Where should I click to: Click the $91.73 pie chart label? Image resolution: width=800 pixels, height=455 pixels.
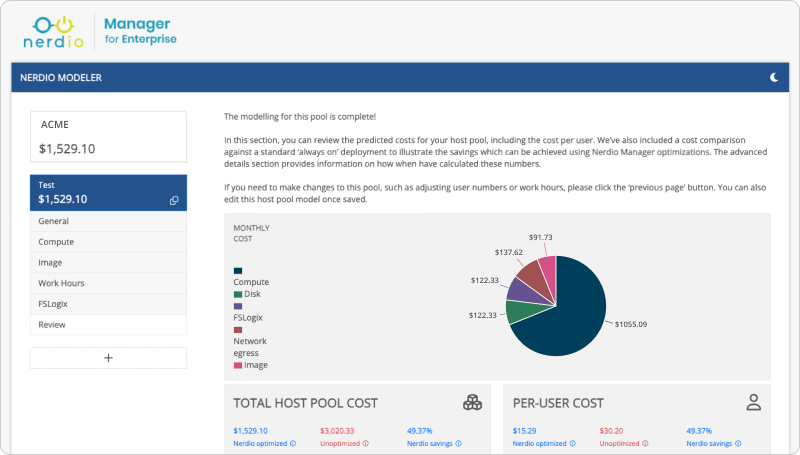pos(540,237)
